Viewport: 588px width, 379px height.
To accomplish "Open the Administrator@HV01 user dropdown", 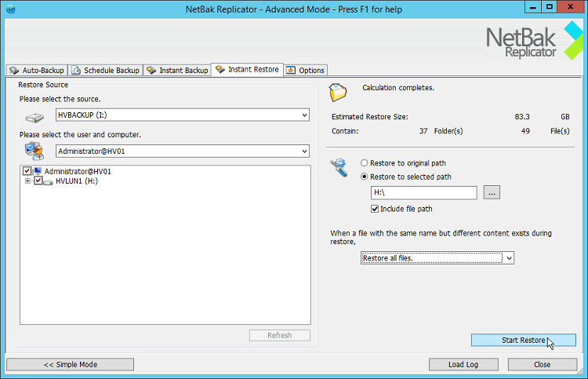I will pos(304,151).
